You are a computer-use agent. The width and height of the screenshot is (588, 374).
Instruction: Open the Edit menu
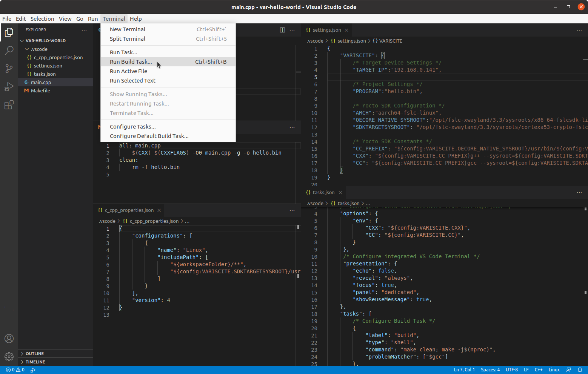(x=21, y=19)
